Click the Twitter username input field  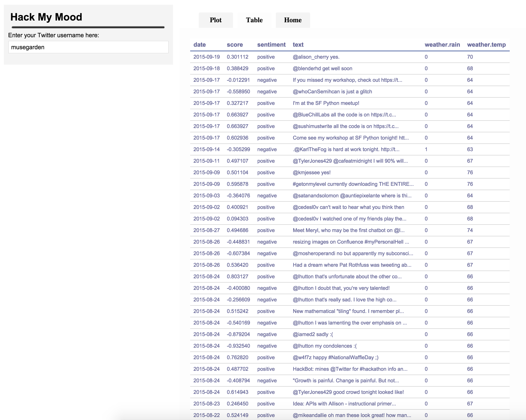88,47
